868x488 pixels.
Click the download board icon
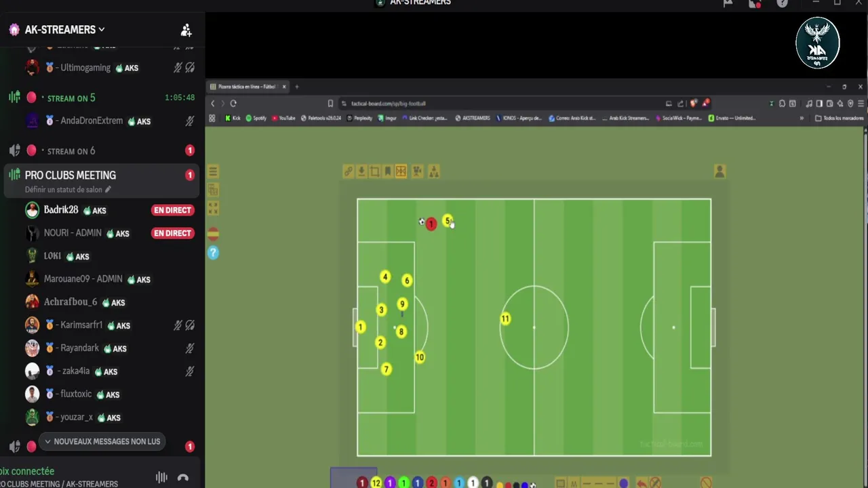point(361,172)
